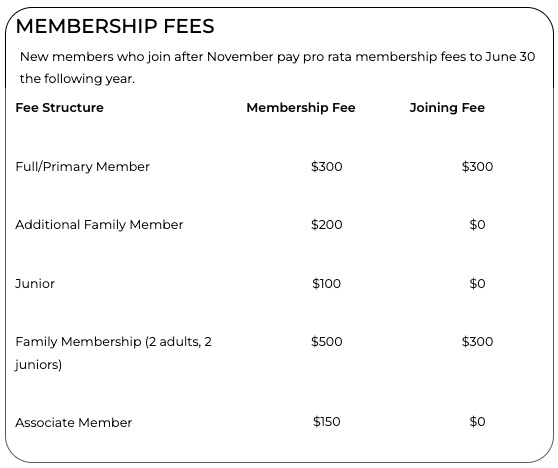
Task: Select the $200 membership fee value
Action: [x=326, y=225]
